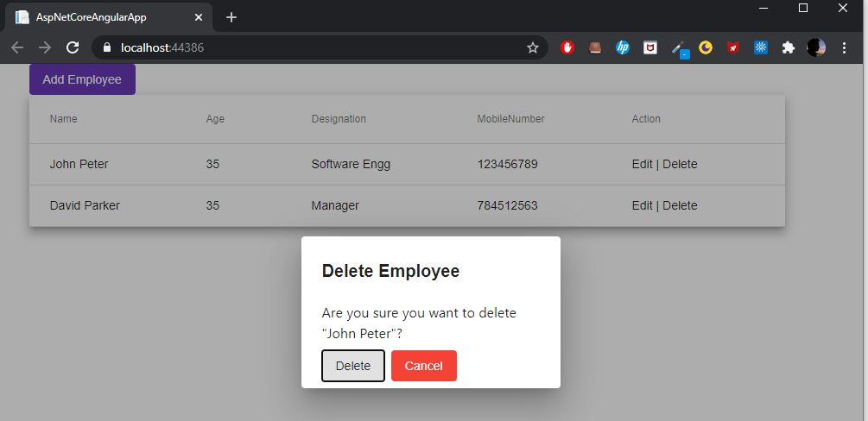The image size is (868, 421).
Task: Bookmark page with the star icon
Action: click(533, 47)
